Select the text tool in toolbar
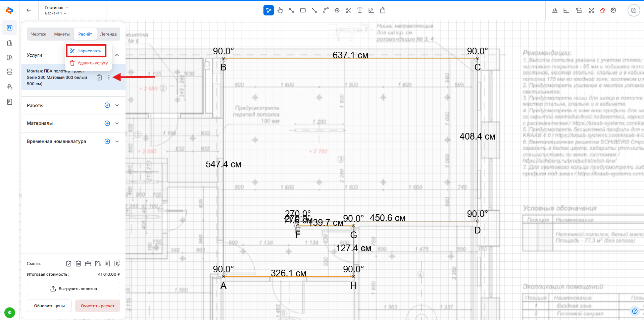644x320 pixels. [360, 10]
